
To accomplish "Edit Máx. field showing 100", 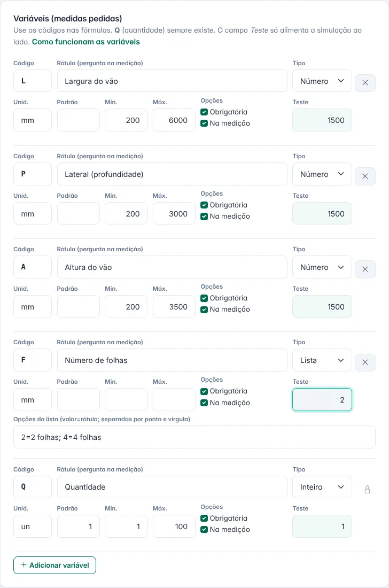I will pos(174,526).
